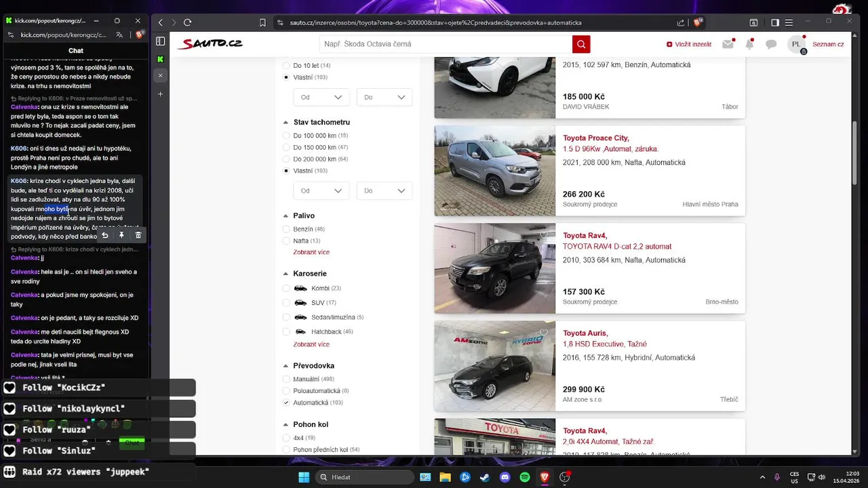868x488 pixels.
Task: Check the Benzín fuel checkbox
Action: [286, 229]
